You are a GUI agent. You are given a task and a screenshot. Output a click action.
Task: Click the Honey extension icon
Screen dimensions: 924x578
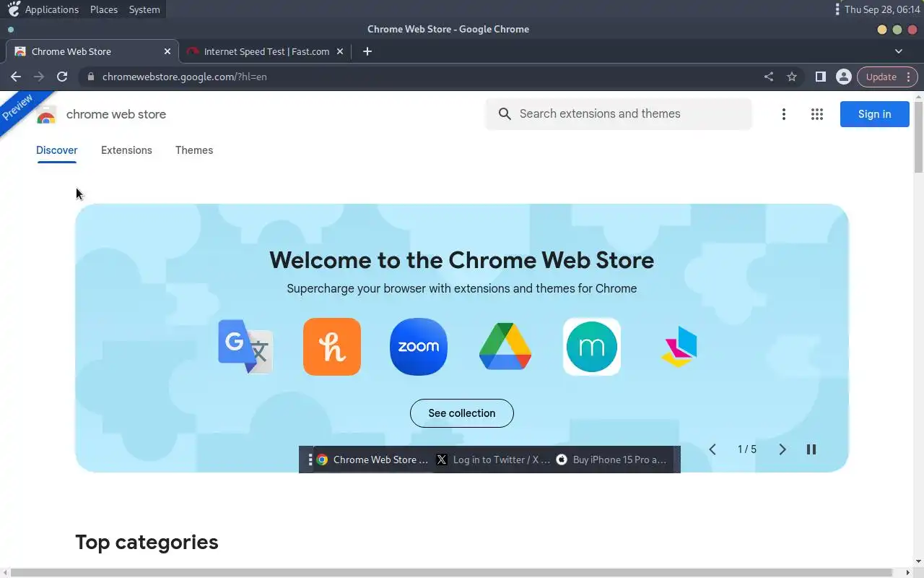332,347
